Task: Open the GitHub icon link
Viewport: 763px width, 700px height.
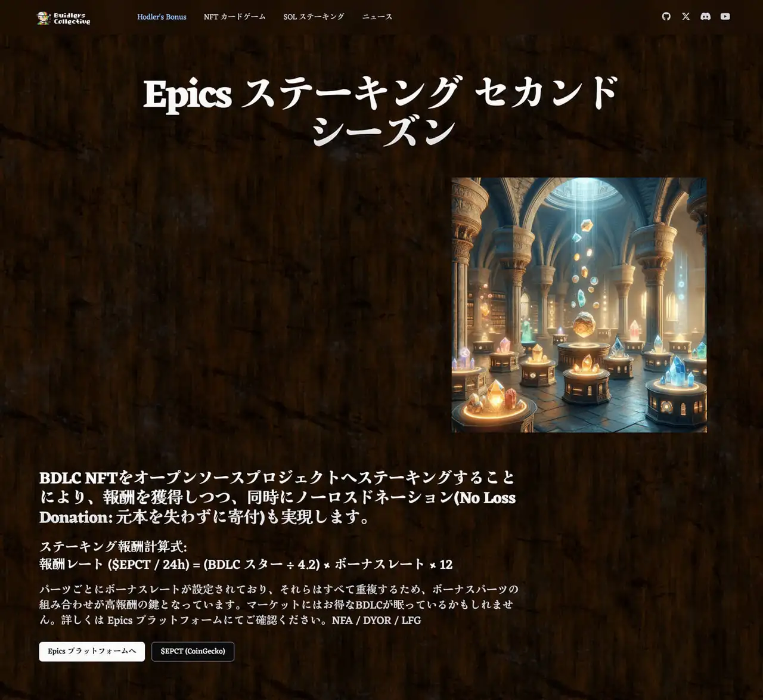Action: (666, 17)
